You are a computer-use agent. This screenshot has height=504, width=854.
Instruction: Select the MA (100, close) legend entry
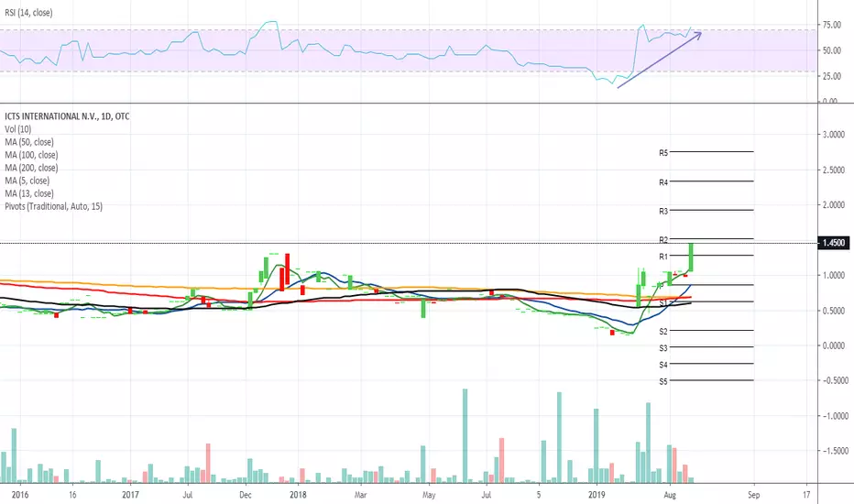[x=31, y=155]
